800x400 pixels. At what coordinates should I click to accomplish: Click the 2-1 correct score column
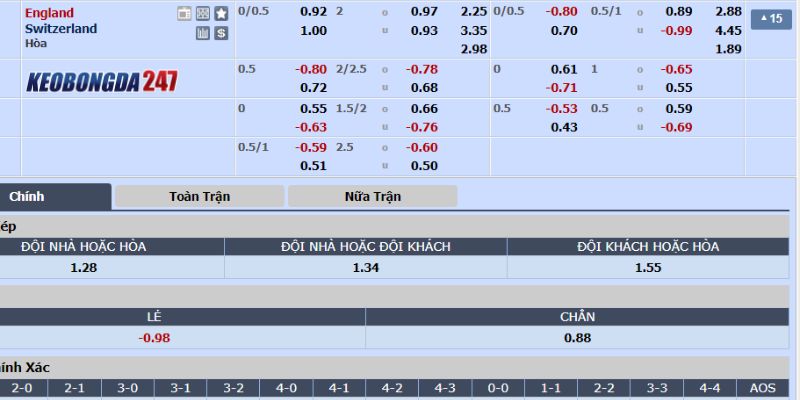tap(74, 388)
